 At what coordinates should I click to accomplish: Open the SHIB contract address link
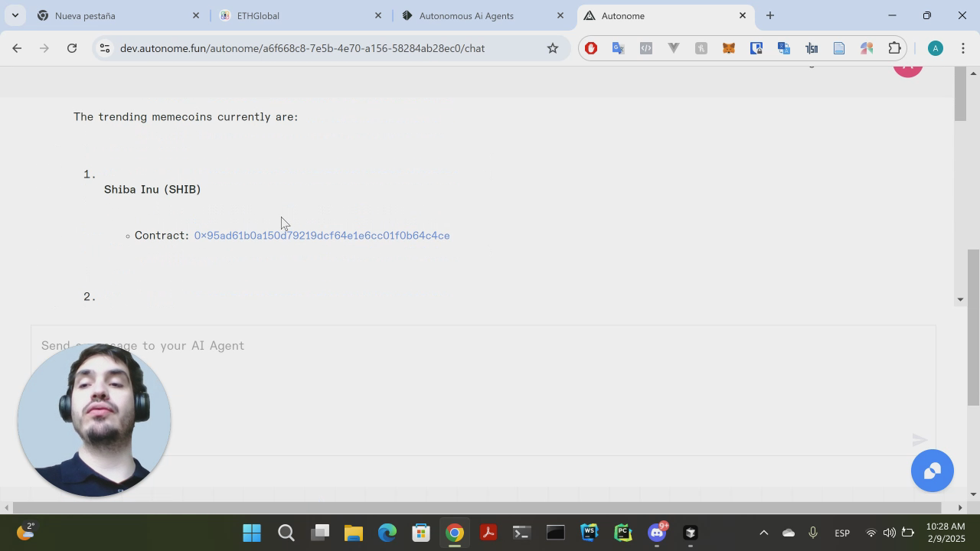[x=322, y=236]
